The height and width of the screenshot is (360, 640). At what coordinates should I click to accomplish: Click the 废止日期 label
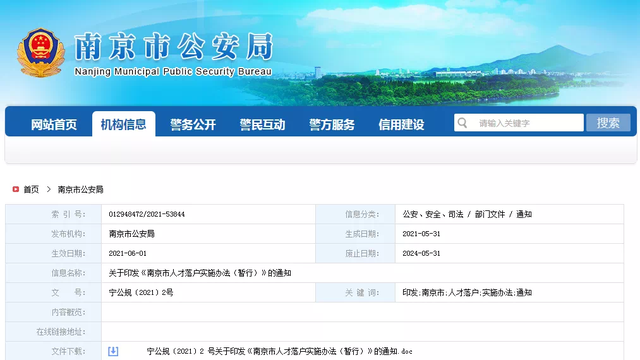click(362, 253)
